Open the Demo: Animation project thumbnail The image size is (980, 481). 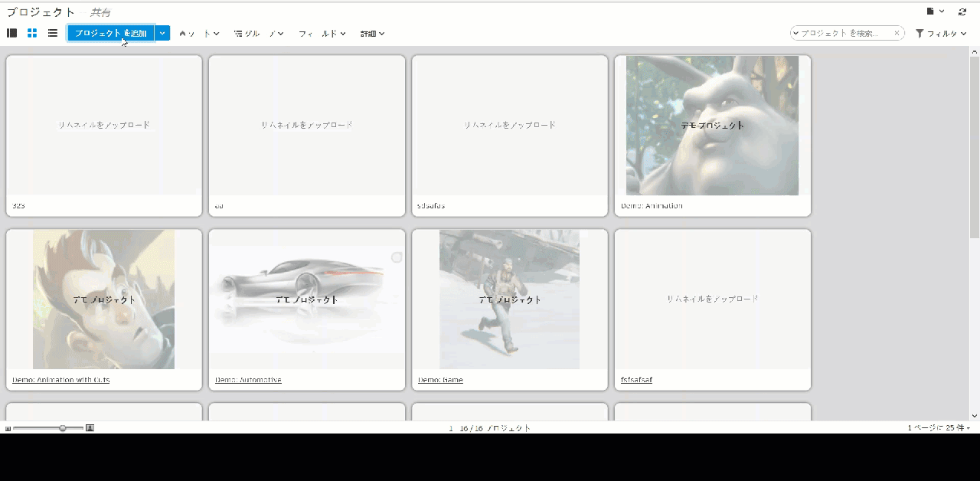point(711,125)
